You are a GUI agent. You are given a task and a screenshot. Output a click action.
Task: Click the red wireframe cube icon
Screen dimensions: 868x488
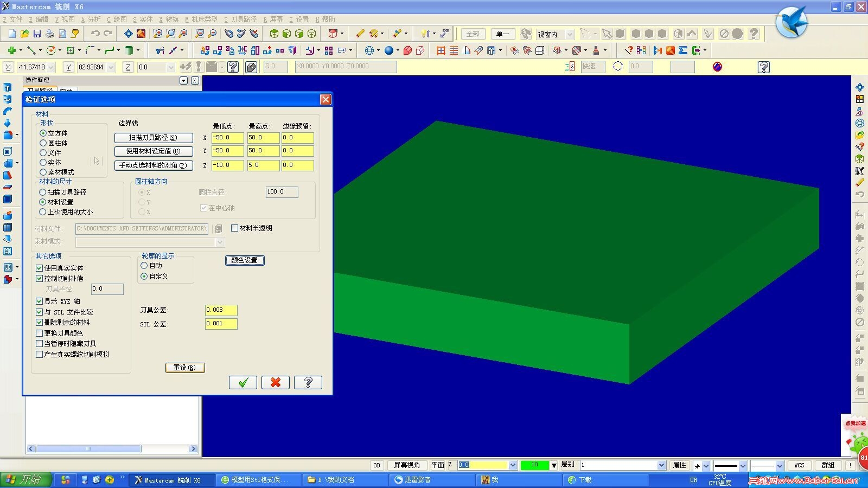click(420, 50)
